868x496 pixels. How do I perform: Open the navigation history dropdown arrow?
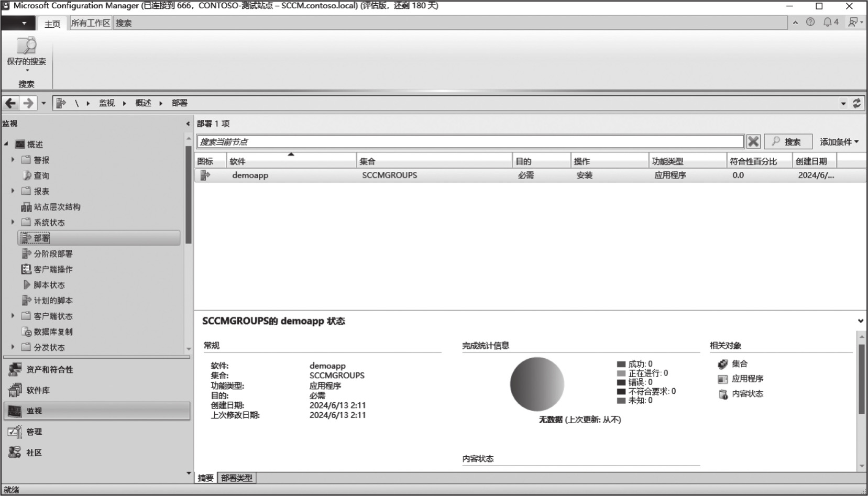point(43,103)
